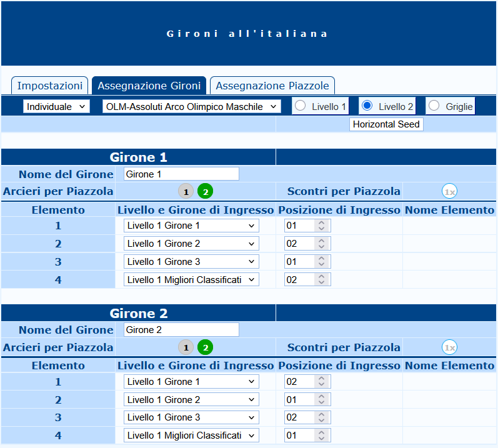The height and width of the screenshot is (448, 498).
Task: Click the Girone 1 name input field
Action: [x=181, y=174]
